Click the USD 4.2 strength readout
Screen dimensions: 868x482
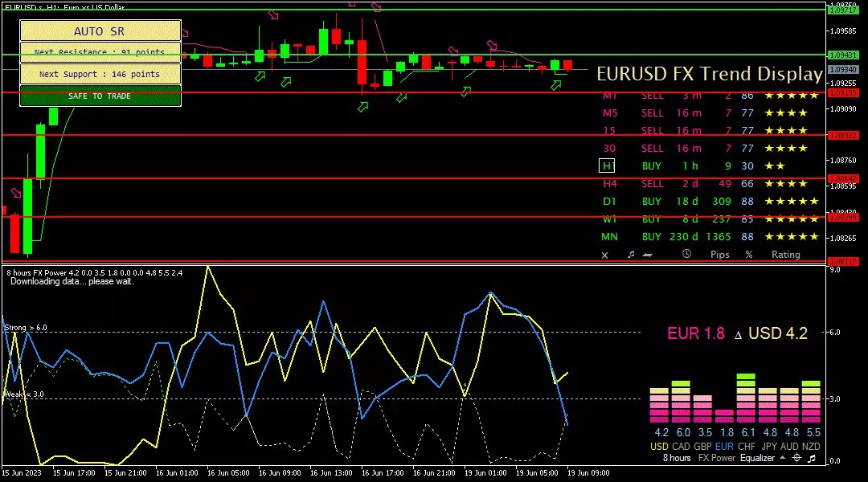(778, 333)
